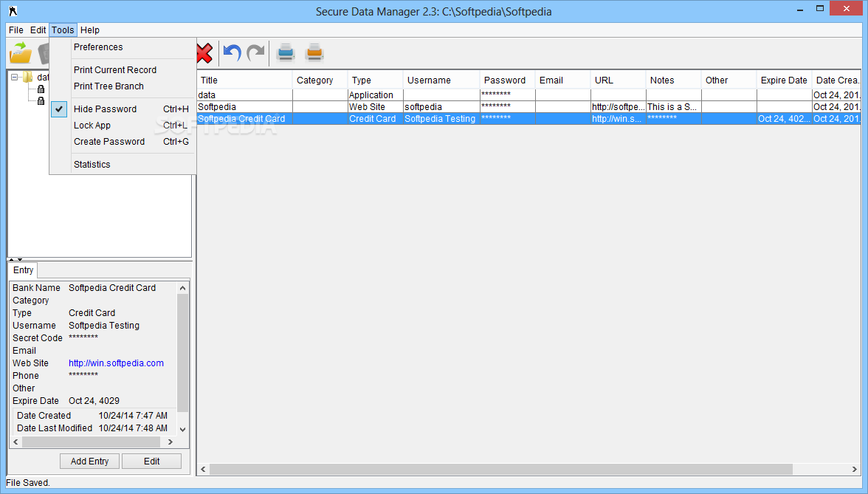Click the split pane collapse arrows
Image resolution: width=868 pixels, height=494 pixels.
[x=15, y=259]
